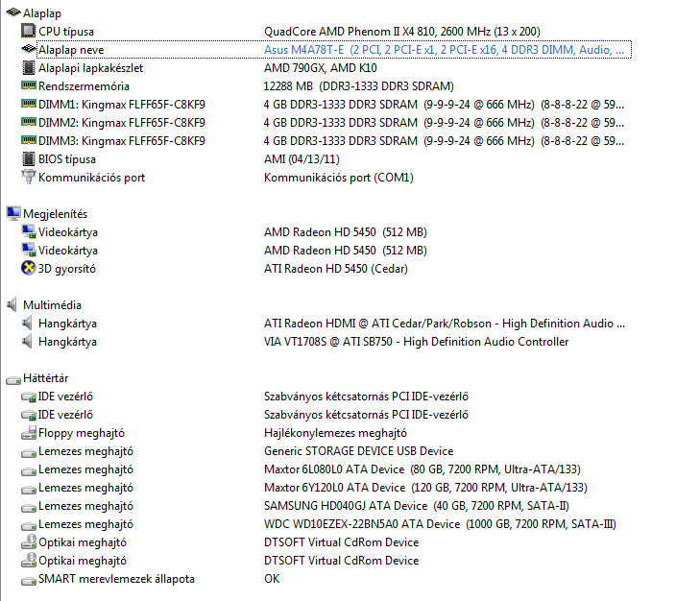Click the CPU típusa processor icon
The width and height of the screenshot is (700, 601).
pyautogui.click(x=28, y=32)
